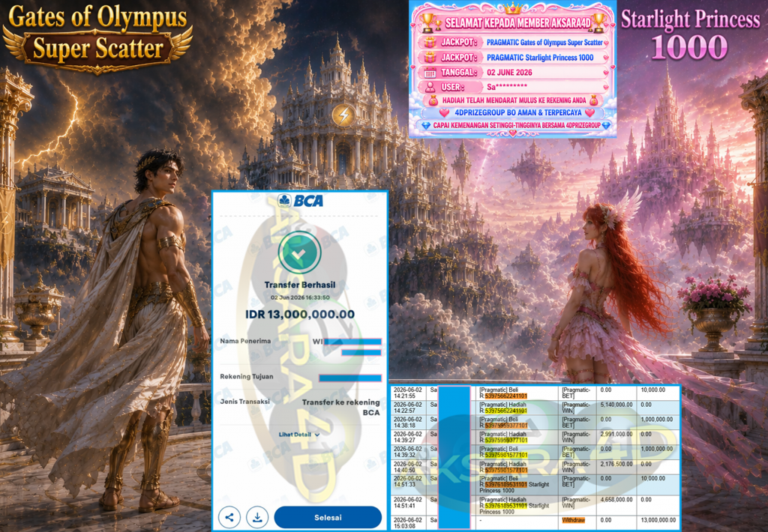The image size is (768, 532).
Task: Click the 'IDR 13,000,000.00' amount
Action: pos(300,314)
